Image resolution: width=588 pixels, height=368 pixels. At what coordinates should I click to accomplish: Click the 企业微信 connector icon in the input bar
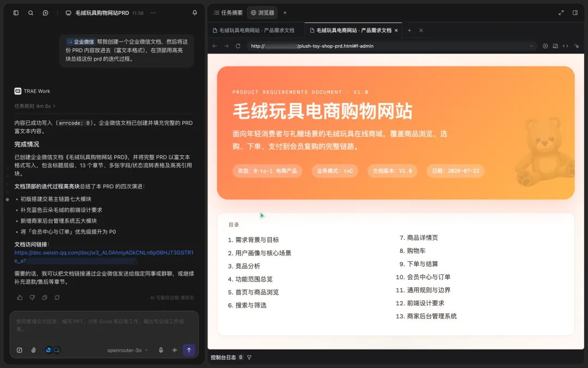coord(57,350)
